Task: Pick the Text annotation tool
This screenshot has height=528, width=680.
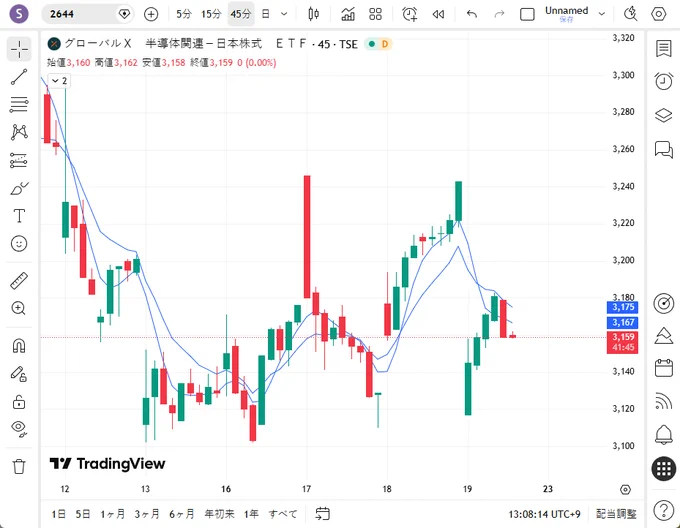Action: click(19, 215)
